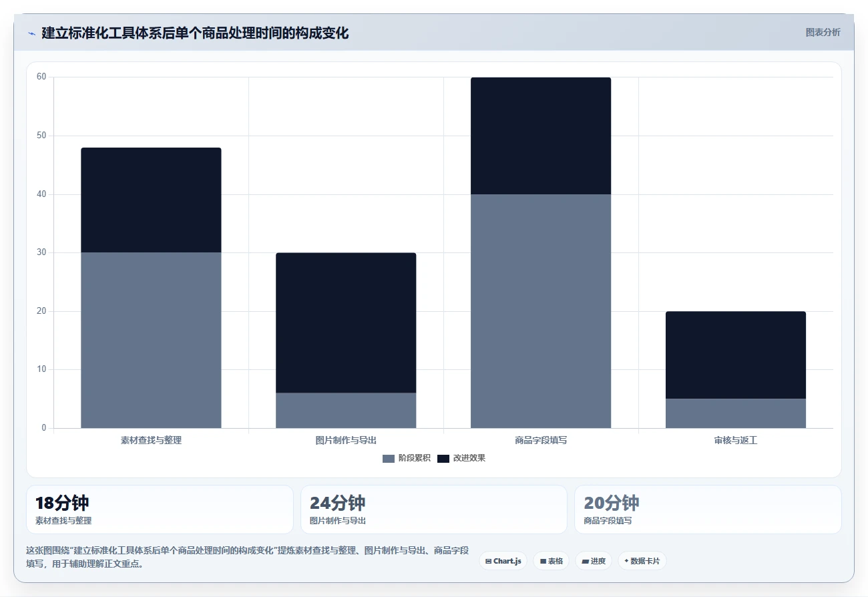Select the 表格 tag chip
The image size is (868, 597).
[x=551, y=561]
